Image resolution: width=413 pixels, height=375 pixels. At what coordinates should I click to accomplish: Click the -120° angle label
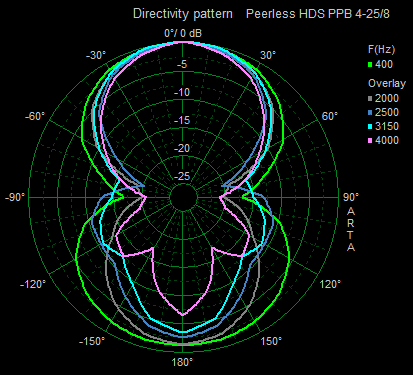pos(33,285)
